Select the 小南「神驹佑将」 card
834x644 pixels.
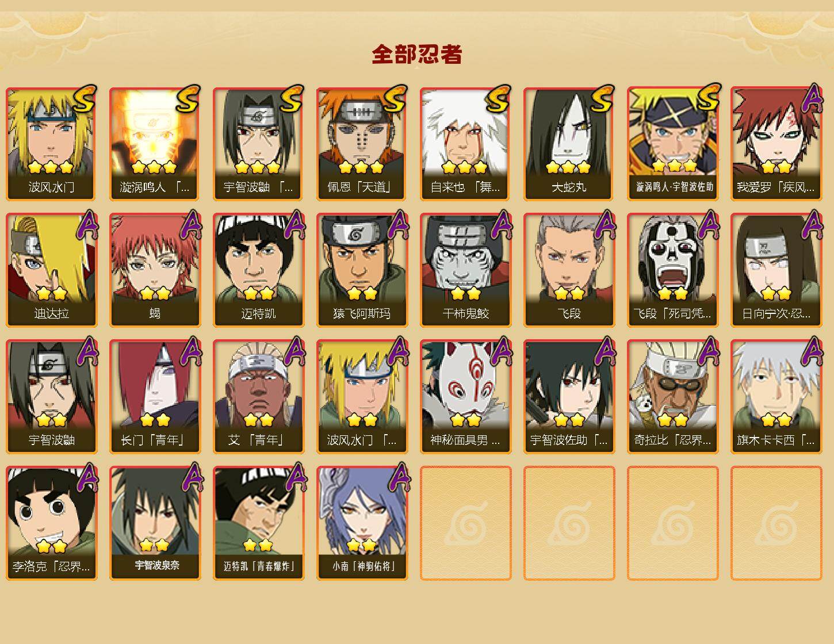362,523
